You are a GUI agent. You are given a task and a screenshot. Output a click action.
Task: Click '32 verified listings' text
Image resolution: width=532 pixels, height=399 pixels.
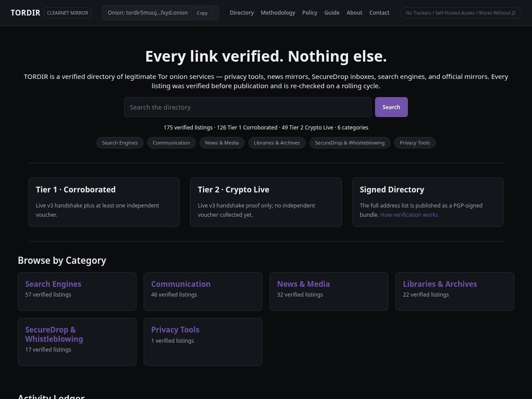[x=300, y=295]
